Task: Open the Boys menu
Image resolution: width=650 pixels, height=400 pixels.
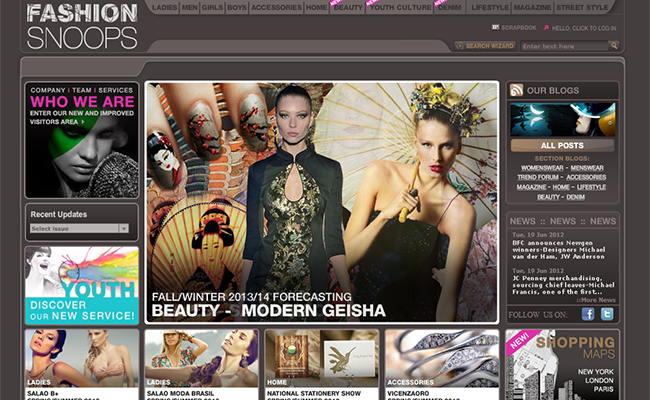Action: click(x=237, y=7)
